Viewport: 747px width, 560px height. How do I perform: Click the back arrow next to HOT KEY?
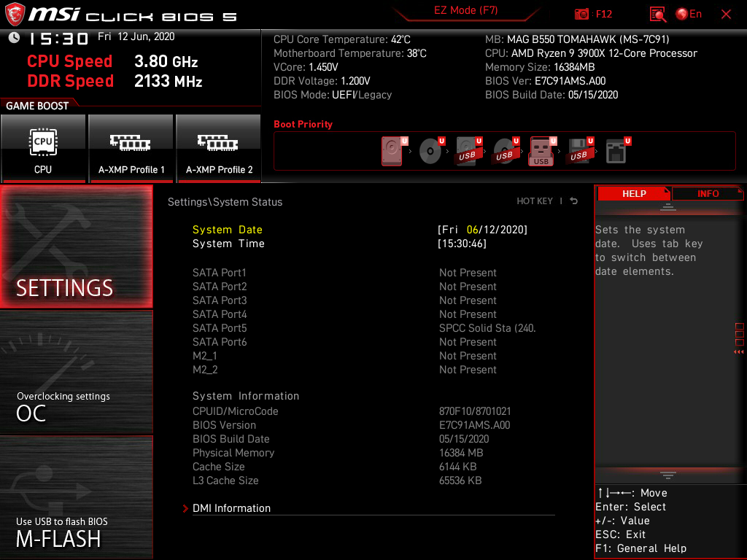coord(573,201)
